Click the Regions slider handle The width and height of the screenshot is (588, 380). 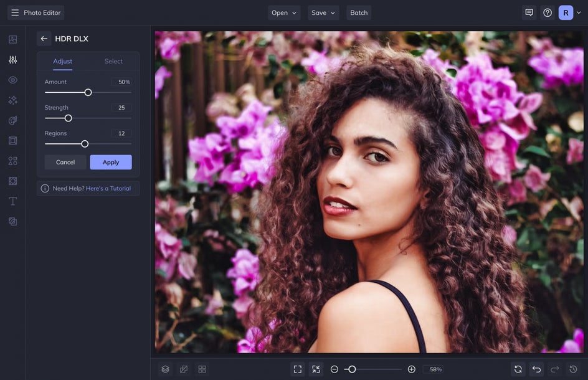85,144
